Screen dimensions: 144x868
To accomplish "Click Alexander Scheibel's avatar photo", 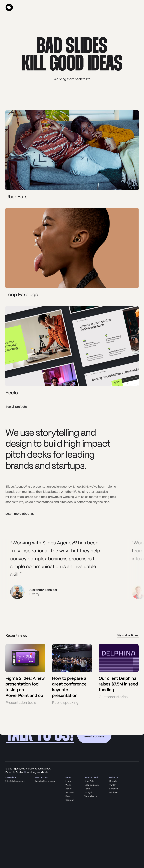I will point(17,592).
